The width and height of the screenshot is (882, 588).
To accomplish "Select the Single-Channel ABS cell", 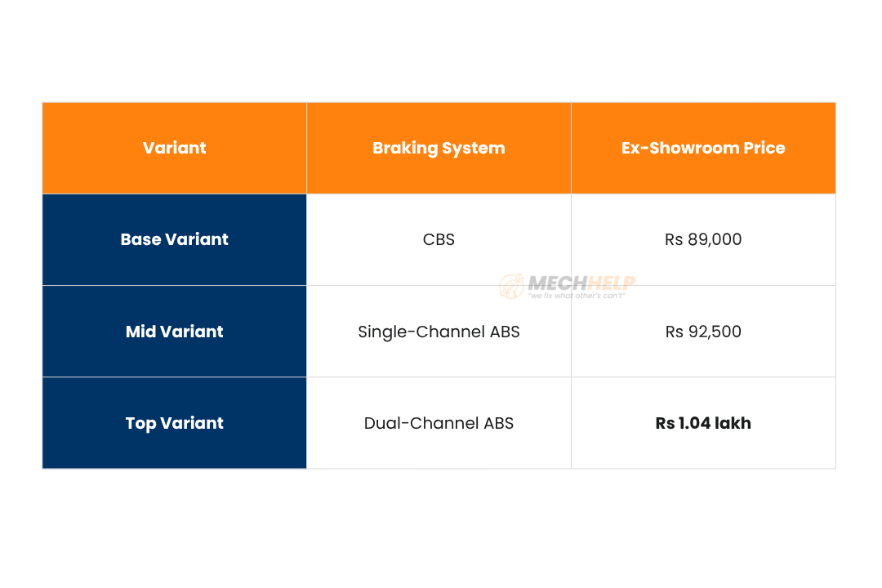I will [x=439, y=332].
